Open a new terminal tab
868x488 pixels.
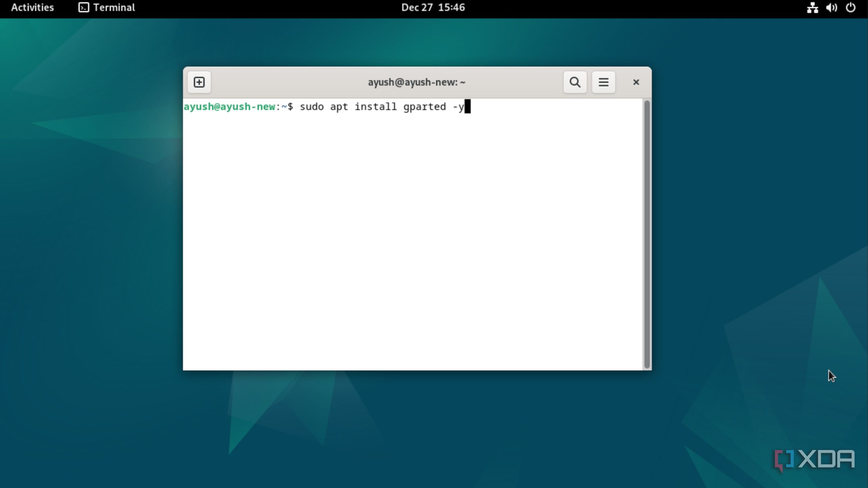199,82
